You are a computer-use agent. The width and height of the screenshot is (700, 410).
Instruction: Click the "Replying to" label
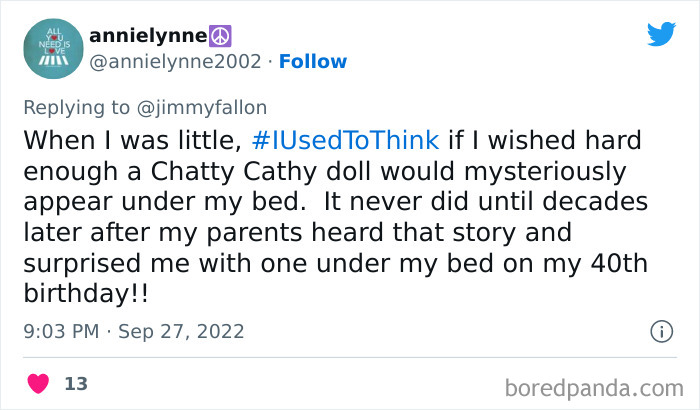tap(77, 104)
